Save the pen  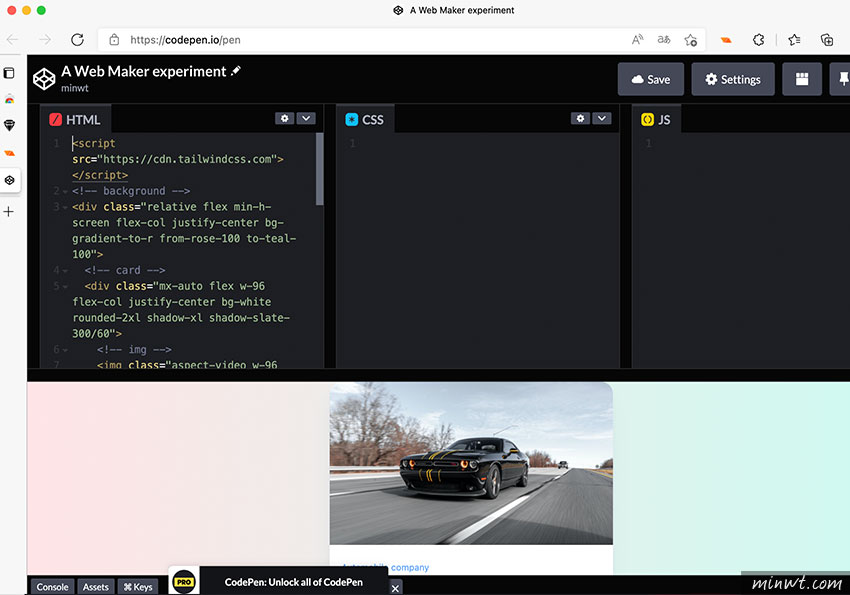[651, 79]
